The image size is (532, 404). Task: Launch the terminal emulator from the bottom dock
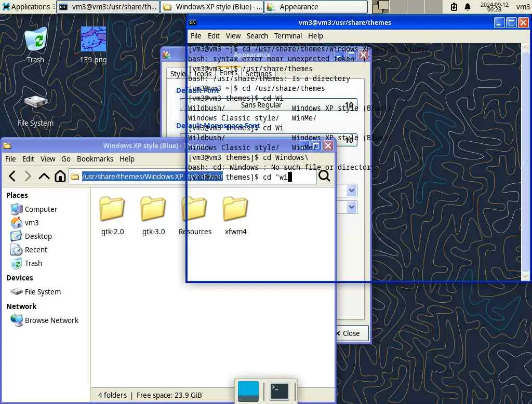279,391
